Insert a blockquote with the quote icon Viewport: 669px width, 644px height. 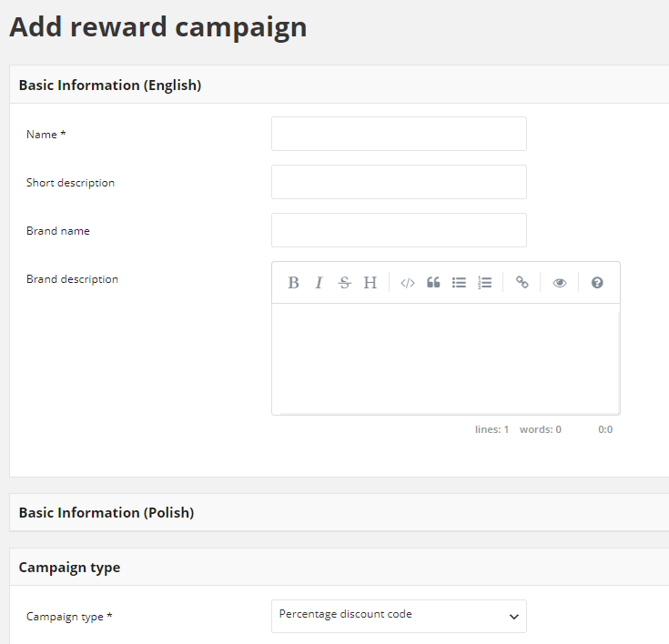click(433, 283)
